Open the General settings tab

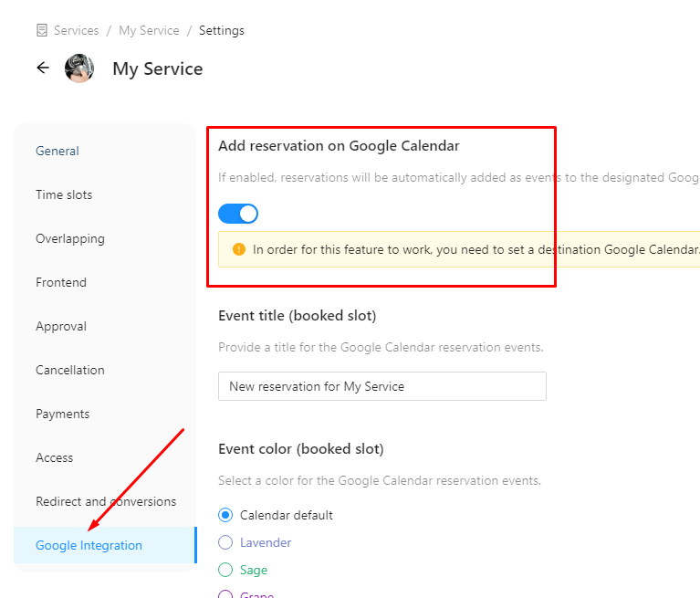pyautogui.click(x=57, y=151)
